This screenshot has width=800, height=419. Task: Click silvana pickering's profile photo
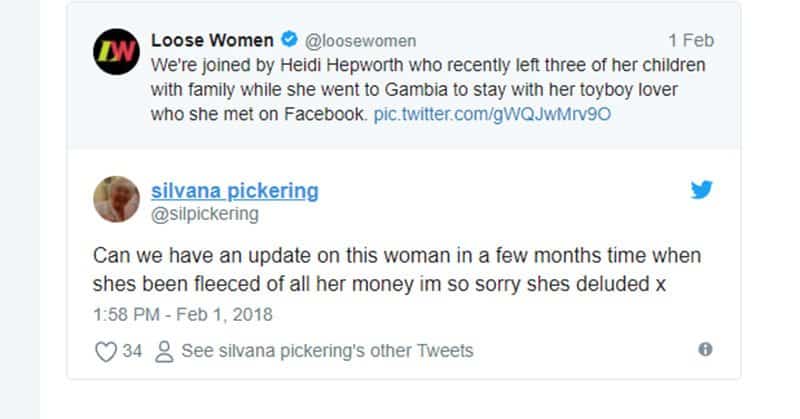[x=116, y=199]
